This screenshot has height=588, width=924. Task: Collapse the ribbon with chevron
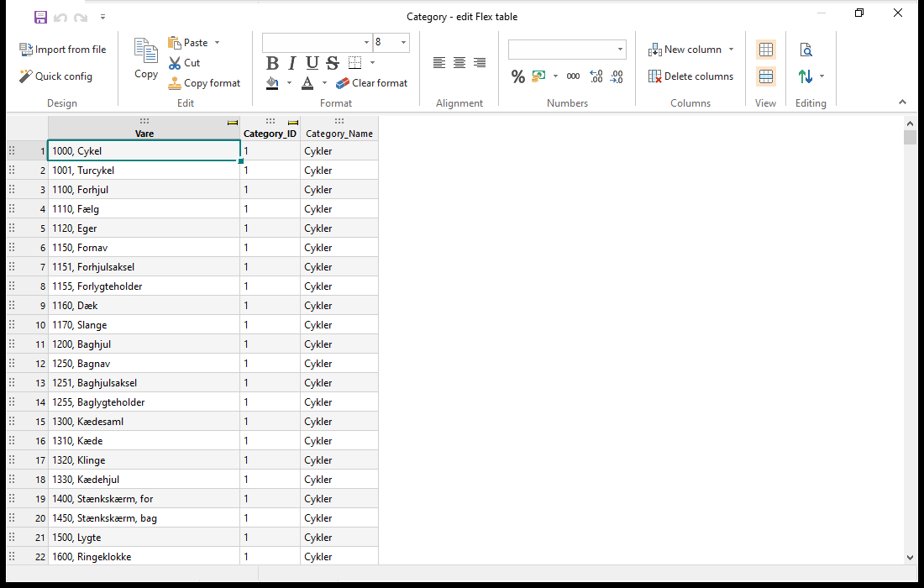(x=902, y=102)
